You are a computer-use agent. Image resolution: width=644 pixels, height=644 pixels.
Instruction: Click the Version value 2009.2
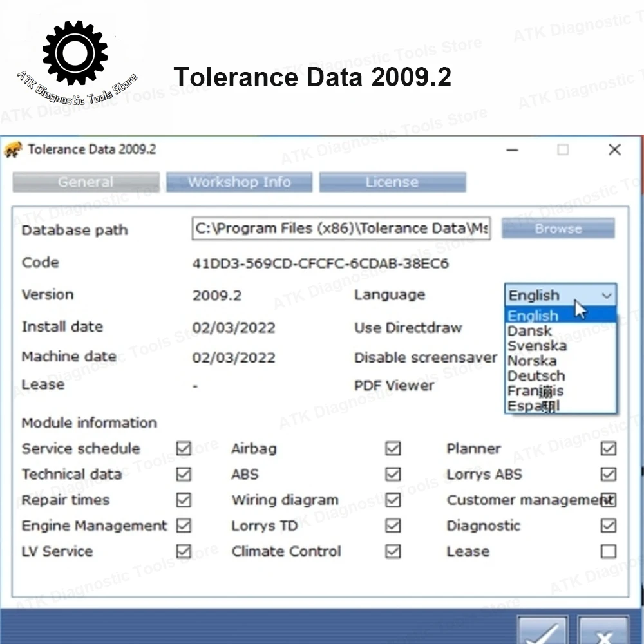pyautogui.click(x=217, y=296)
